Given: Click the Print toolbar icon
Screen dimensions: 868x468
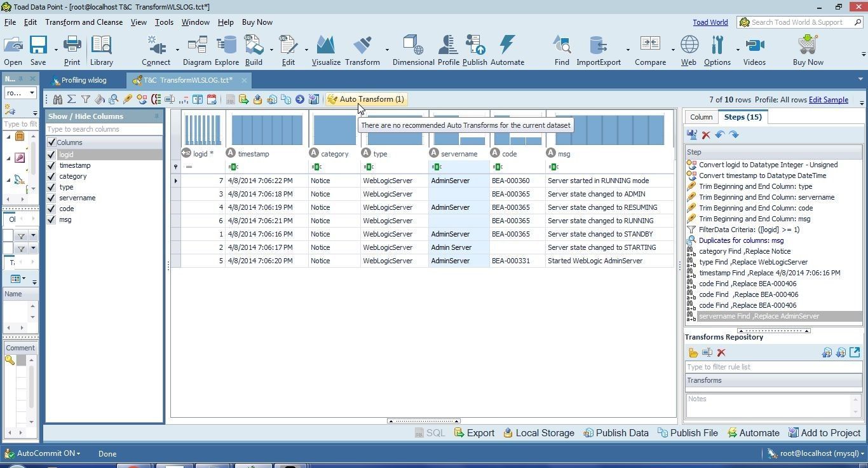Looking at the screenshot, I should click(72, 51).
